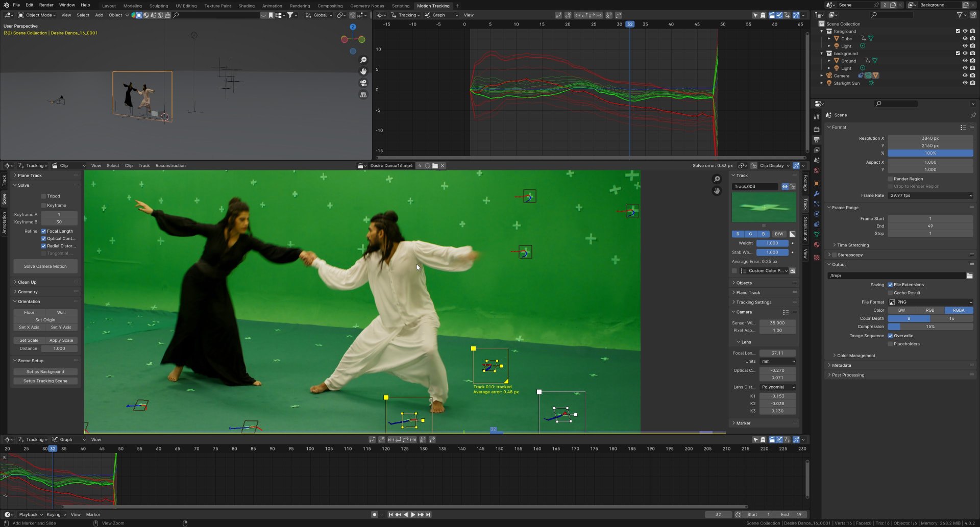Enable the Tripod checkbox
This screenshot has width=980, height=527.
[44, 196]
